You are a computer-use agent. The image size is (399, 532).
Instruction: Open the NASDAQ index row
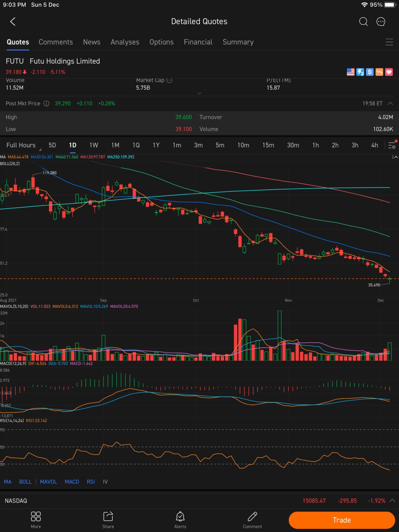tap(199, 501)
